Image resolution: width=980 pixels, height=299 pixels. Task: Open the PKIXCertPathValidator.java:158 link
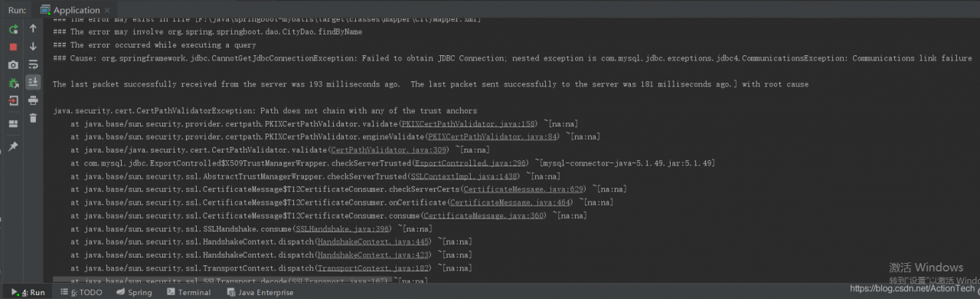coord(469,123)
